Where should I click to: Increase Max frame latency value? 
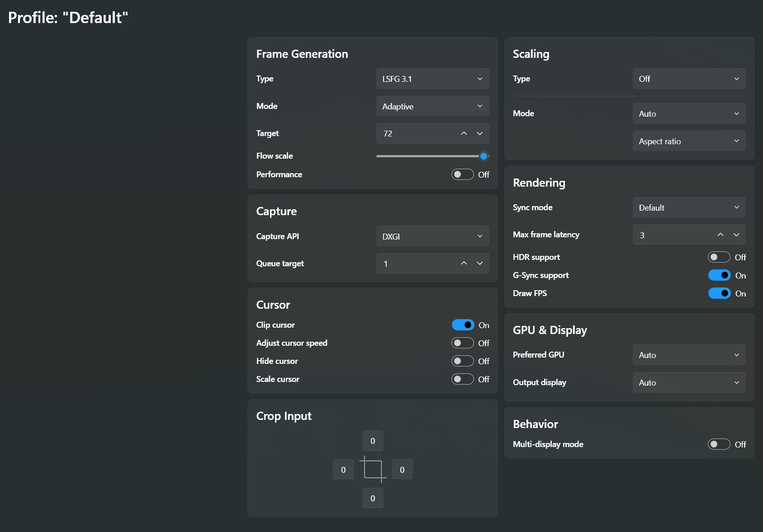tap(720, 235)
